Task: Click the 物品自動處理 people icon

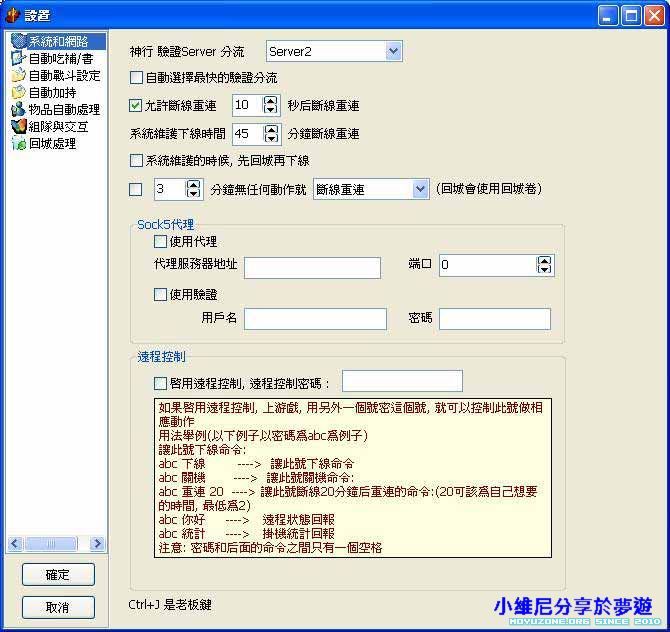Action: point(18,109)
